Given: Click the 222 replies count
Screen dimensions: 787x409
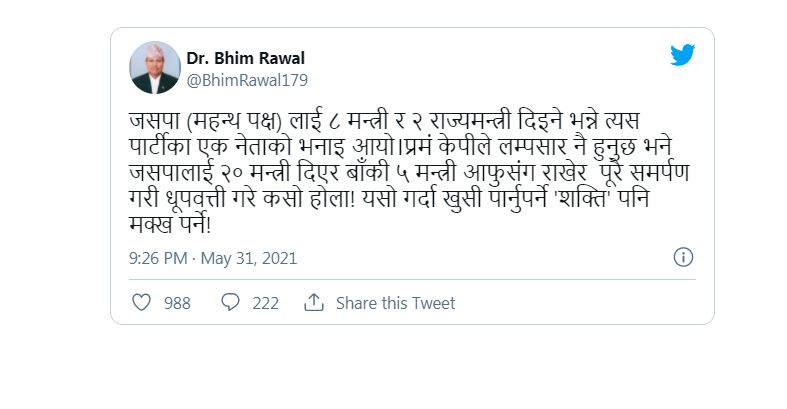Looking at the screenshot, I should (265, 303).
